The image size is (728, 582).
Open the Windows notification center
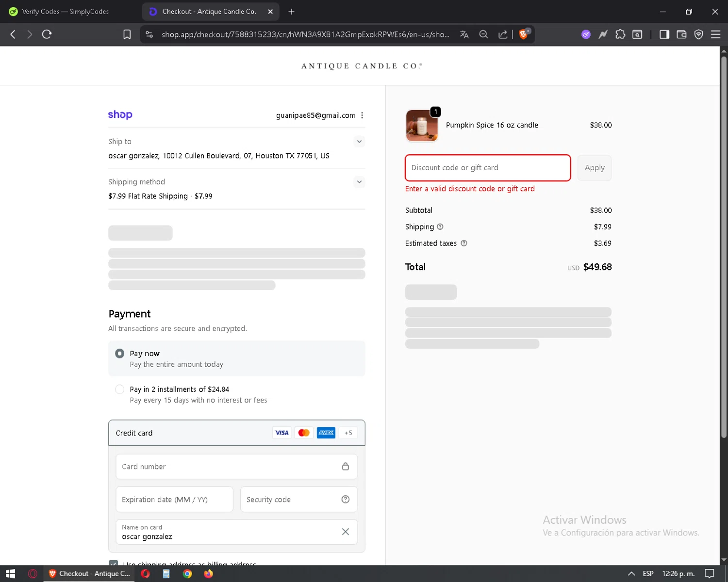coord(710,574)
